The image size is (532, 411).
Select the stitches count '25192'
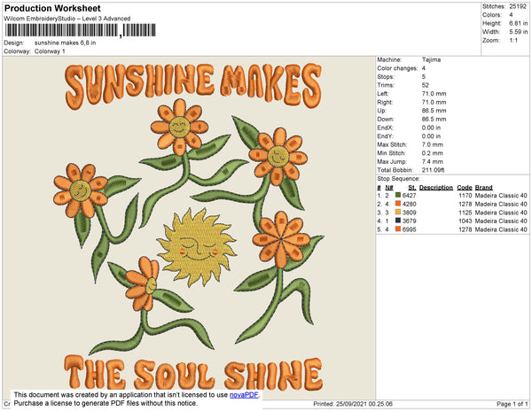518,6
